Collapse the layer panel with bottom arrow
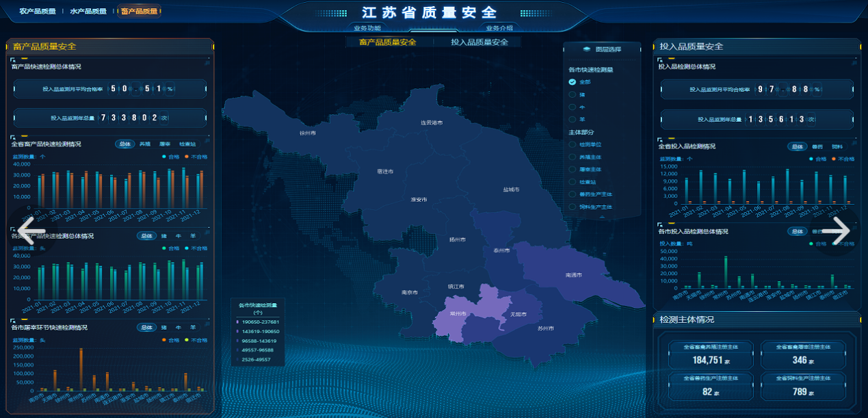 [601, 216]
